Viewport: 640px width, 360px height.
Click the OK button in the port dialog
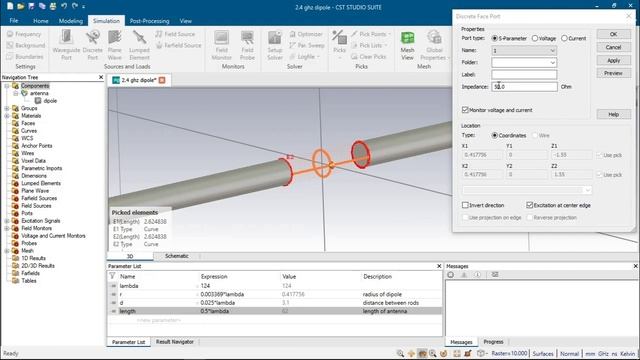[613, 34]
